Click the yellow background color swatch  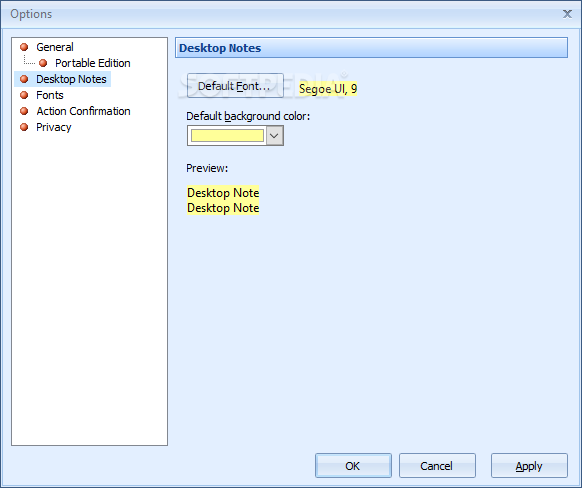[227, 135]
